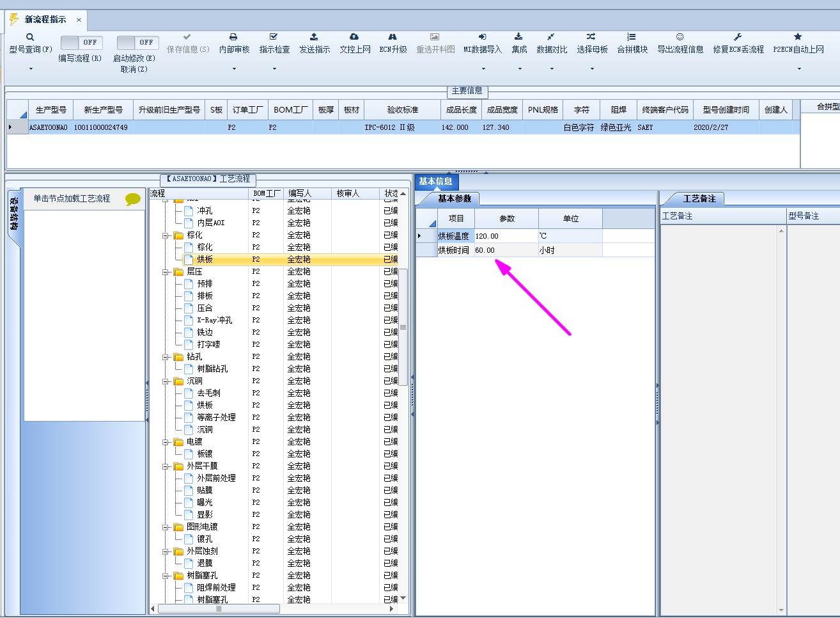The height and width of the screenshot is (618, 840).
Task: Click the process tree horizontal scrollbar thumb
Action: (x=219, y=609)
